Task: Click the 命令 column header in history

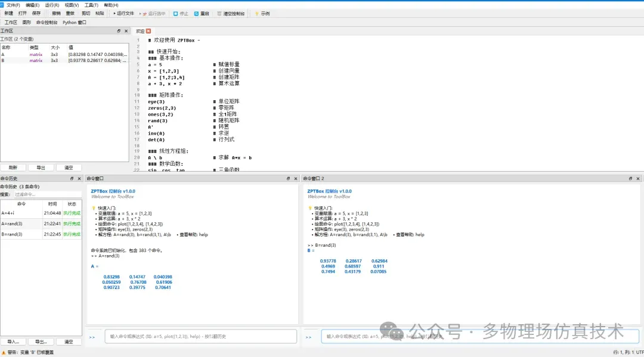Action: pos(21,204)
